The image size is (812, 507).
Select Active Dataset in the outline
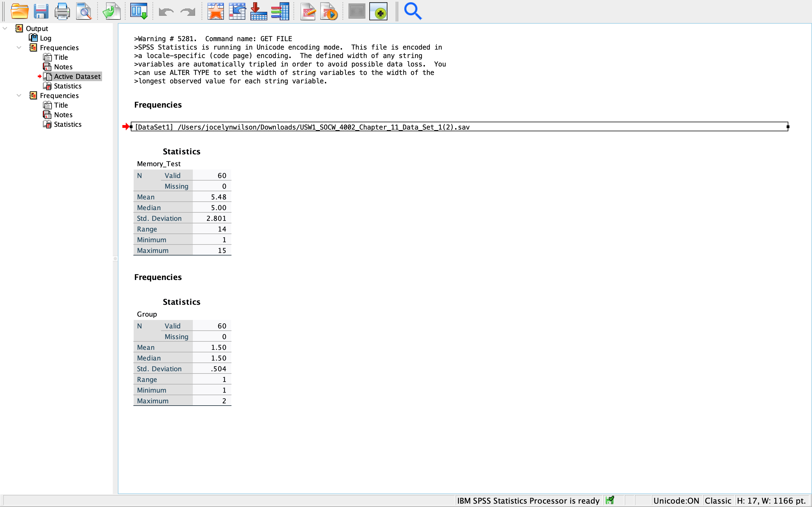[78, 76]
